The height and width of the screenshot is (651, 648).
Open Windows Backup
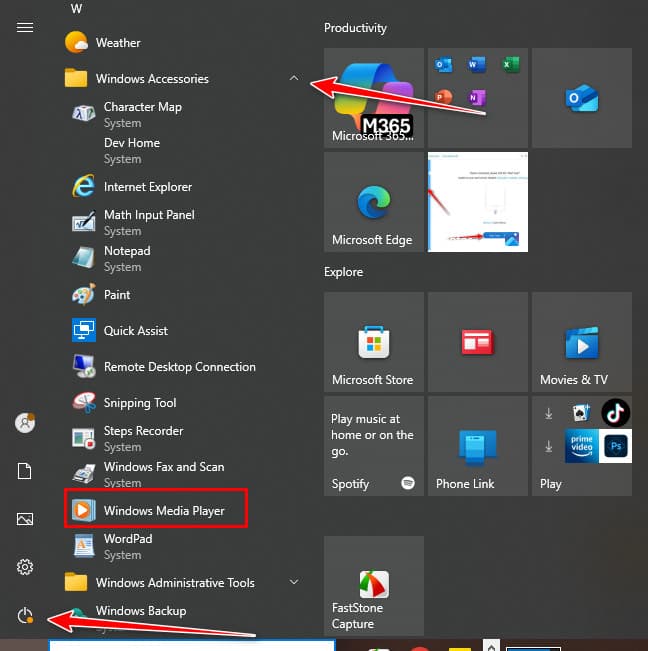pyautogui.click(x=141, y=611)
